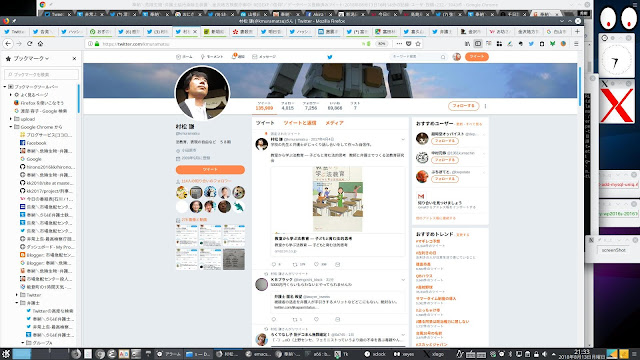
Task: Follow the first suggested user
Action: tap(444, 141)
